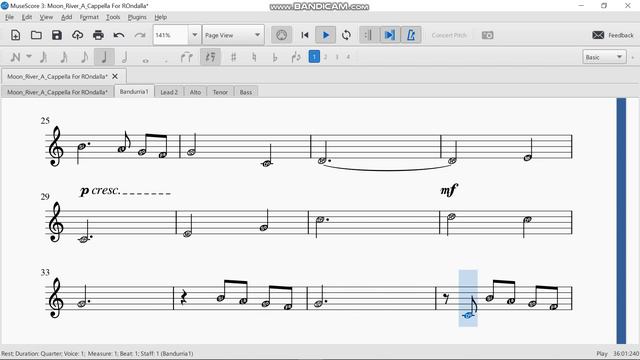Flip note stem direction
This screenshot has height=360, width=640.
coord(296,57)
